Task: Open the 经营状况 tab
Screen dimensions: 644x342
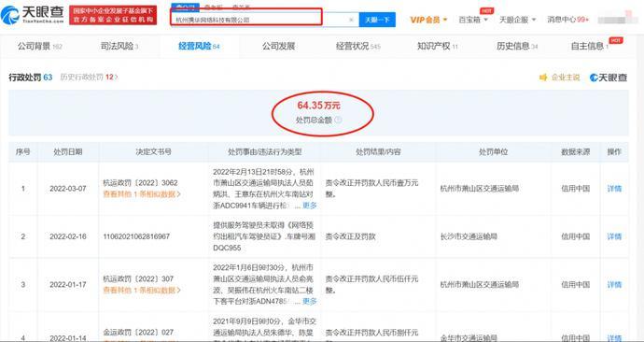Action: coord(358,47)
